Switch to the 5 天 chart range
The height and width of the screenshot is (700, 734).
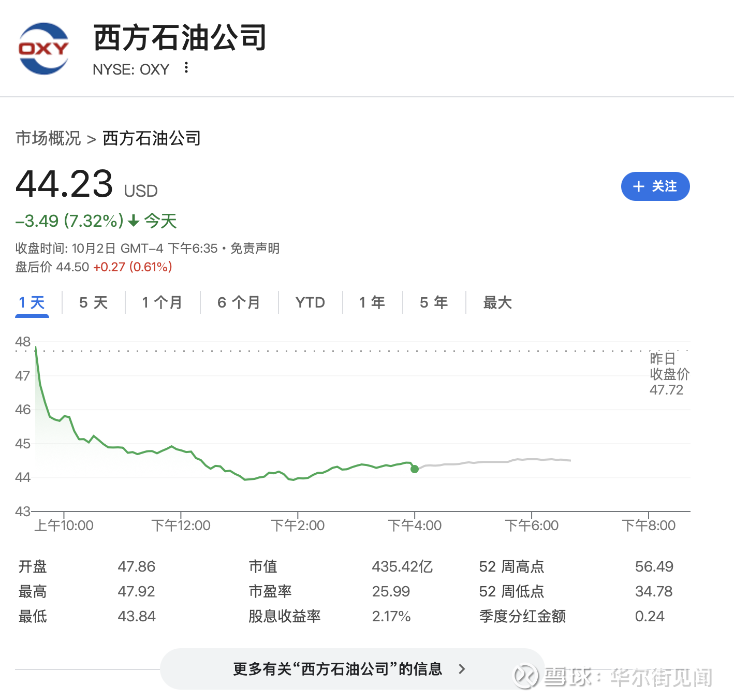[94, 302]
